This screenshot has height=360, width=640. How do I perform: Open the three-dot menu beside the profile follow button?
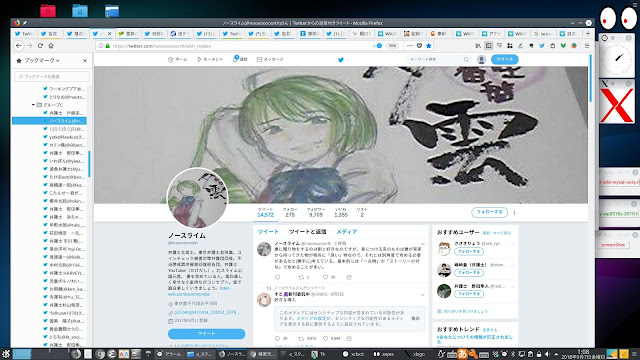pyautogui.click(x=514, y=212)
